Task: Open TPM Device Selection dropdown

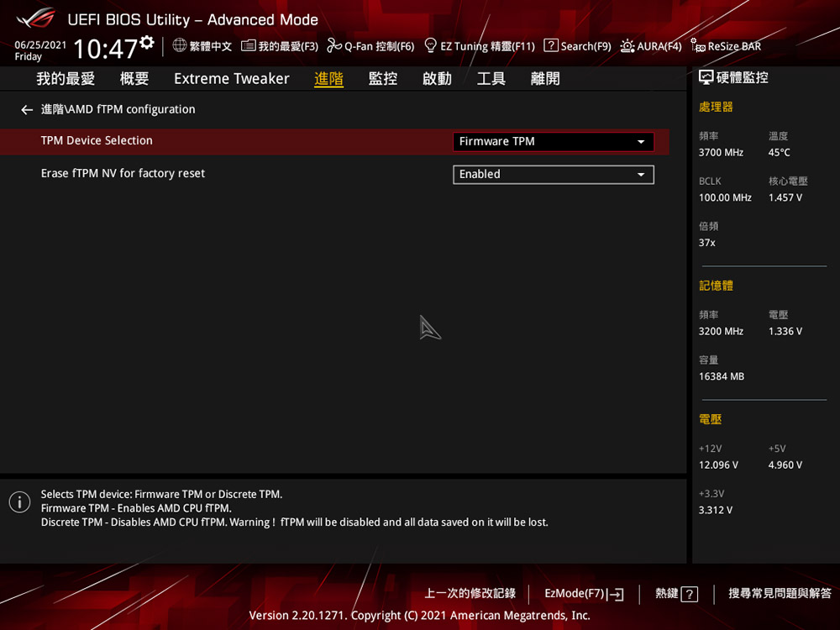Action: [x=554, y=141]
